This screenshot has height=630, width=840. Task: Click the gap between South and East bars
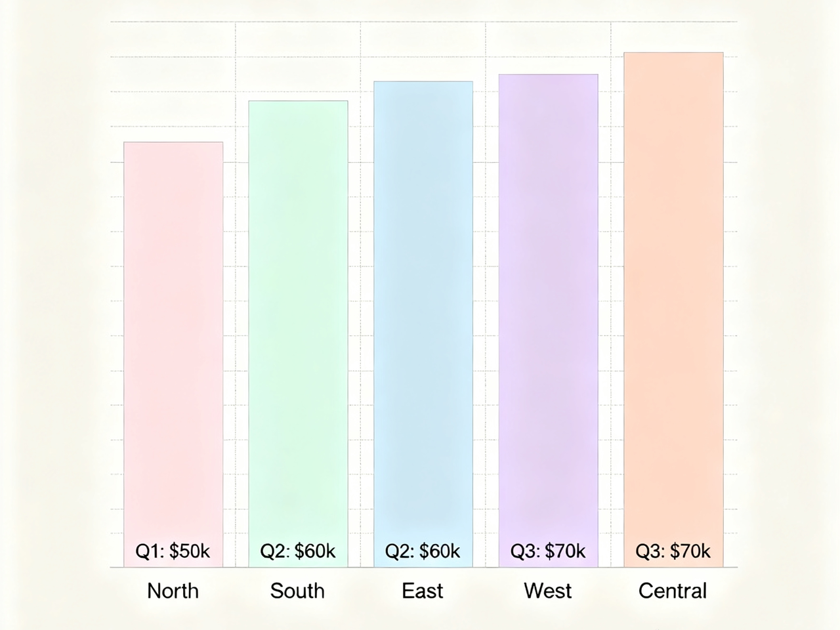[361, 328]
